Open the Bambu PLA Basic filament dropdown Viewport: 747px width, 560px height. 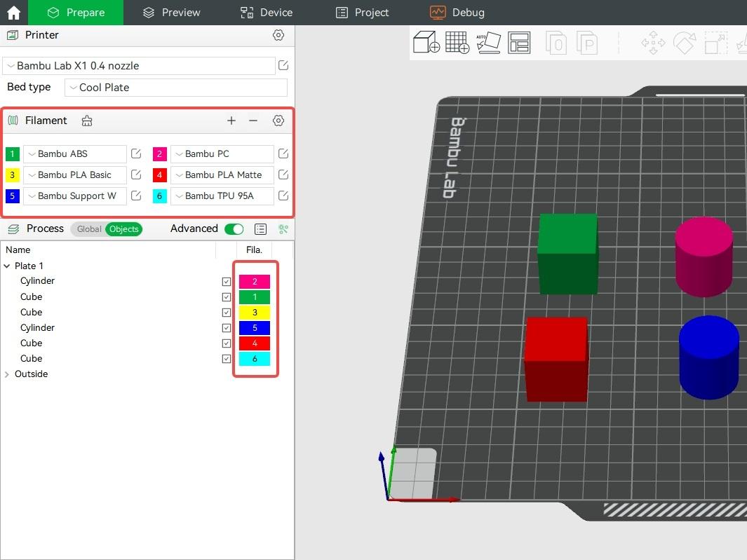click(75, 175)
